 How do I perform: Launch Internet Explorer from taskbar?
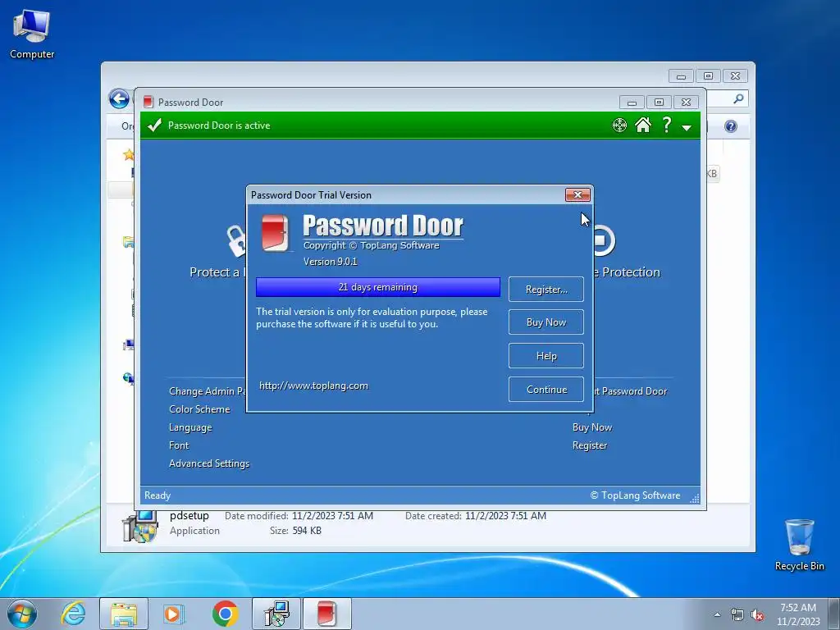coord(73,614)
